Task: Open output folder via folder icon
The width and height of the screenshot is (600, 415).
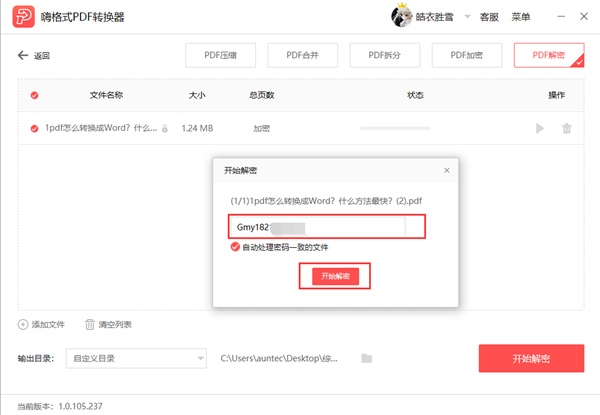Action: [367, 358]
